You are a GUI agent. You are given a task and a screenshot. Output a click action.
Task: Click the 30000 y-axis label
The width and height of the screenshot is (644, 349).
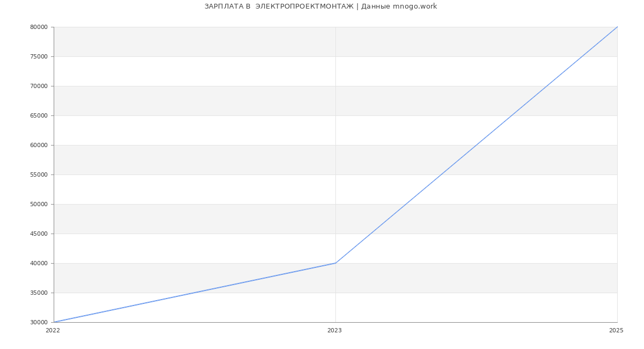39,322
